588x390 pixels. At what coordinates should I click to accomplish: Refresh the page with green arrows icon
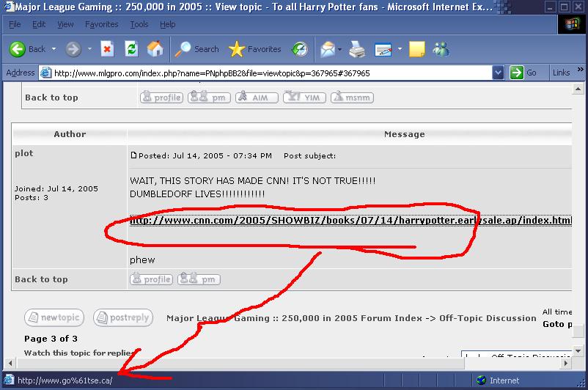131,49
